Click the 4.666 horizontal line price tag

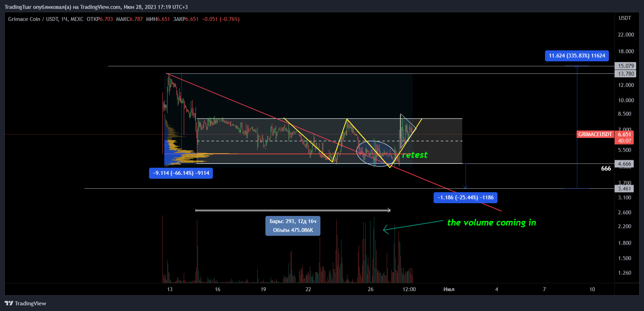(x=624, y=164)
